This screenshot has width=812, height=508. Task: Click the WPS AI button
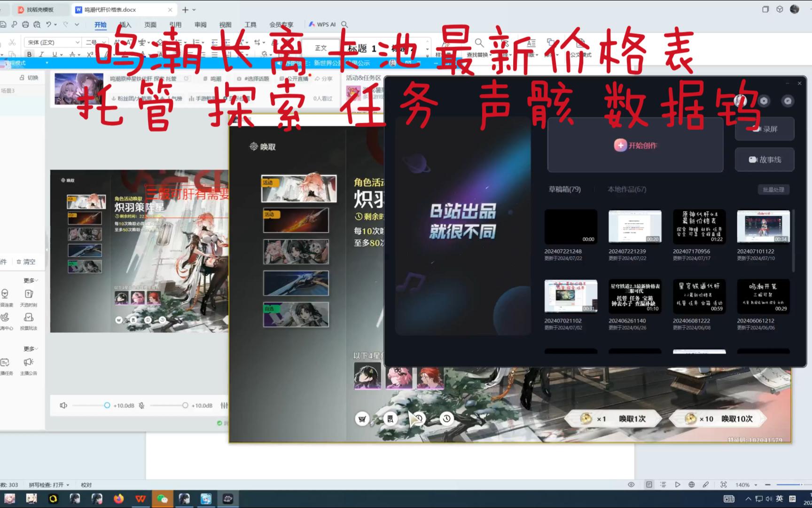tap(322, 24)
